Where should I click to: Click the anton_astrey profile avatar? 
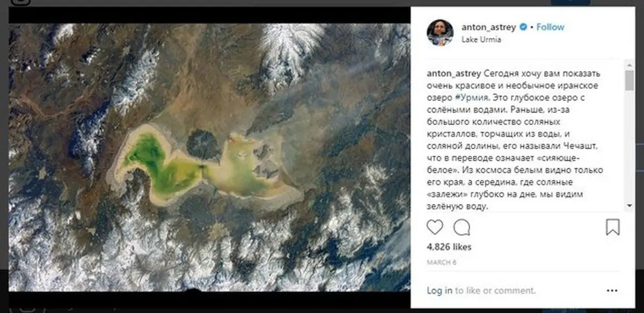[440, 33]
